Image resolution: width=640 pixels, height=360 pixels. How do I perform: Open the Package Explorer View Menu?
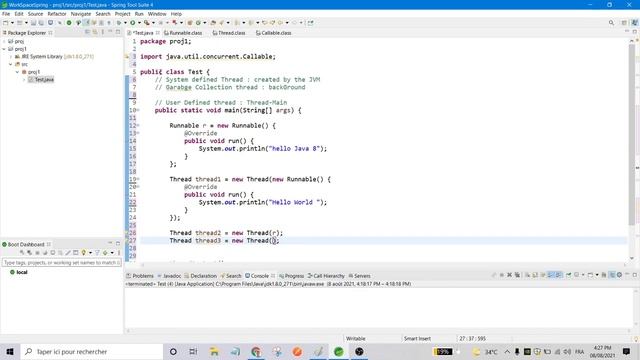click(102, 32)
